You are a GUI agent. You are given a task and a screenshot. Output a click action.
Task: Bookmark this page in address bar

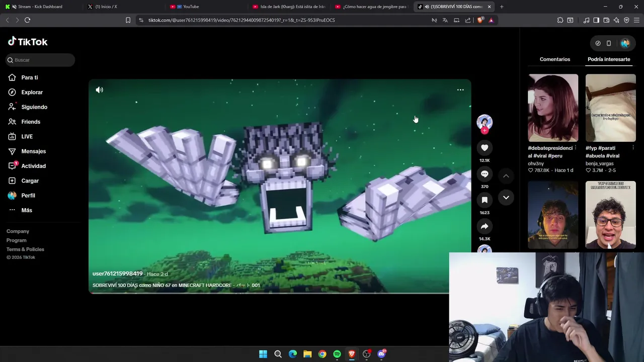click(x=128, y=20)
